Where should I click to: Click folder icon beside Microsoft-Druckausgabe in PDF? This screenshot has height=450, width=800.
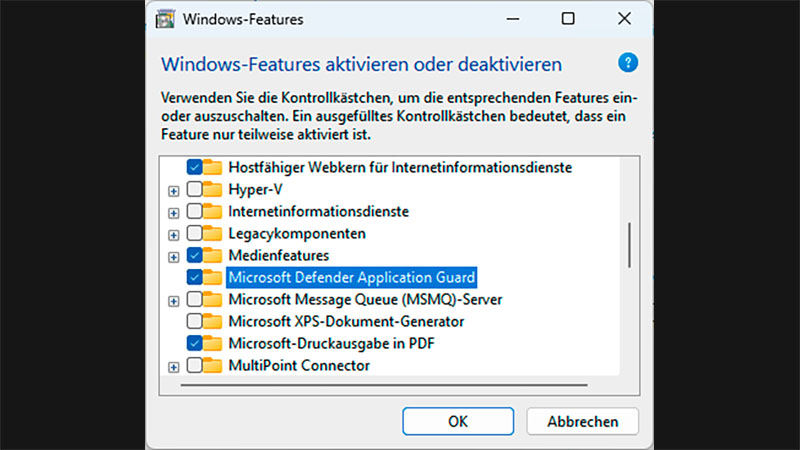click(213, 343)
